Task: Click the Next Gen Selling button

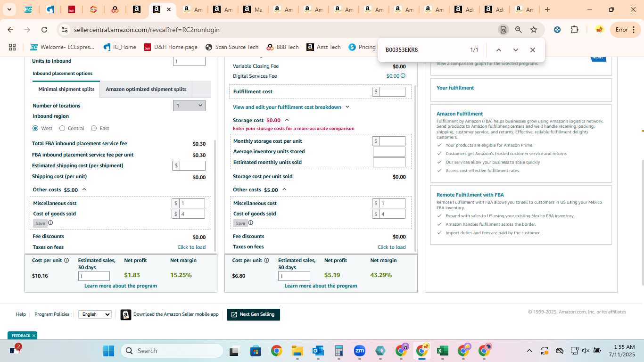Action: tap(254, 314)
